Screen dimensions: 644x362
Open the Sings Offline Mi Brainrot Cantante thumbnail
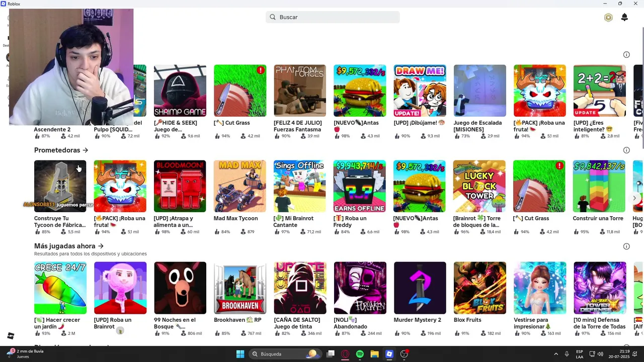[x=300, y=186]
